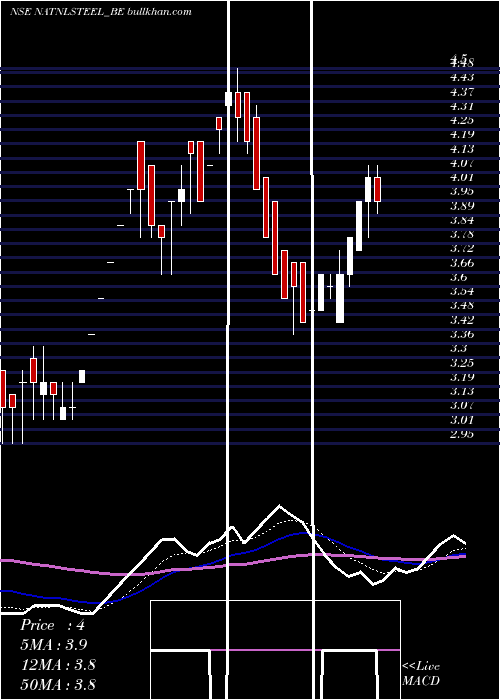Click the 3.54 price level label
Viewport: 500px width, 700px height.
pos(462,292)
